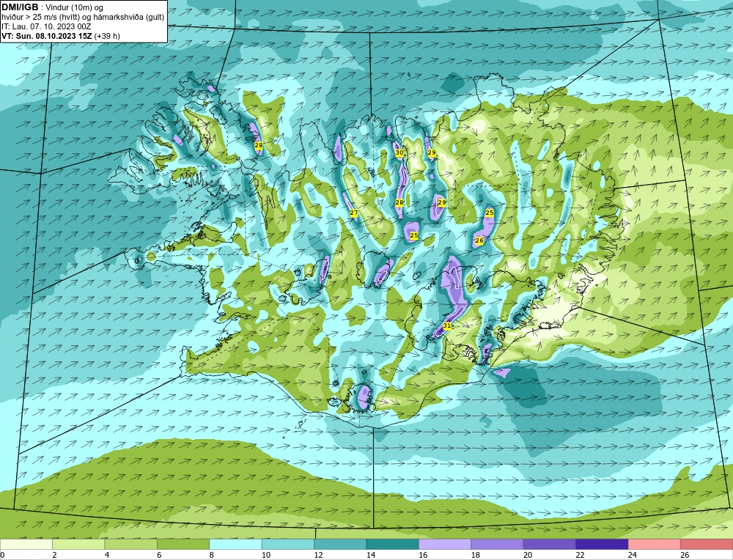
Task: Click the olive green 6–8 m/s legend swatch
Action: pyautogui.click(x=183, y=544)
